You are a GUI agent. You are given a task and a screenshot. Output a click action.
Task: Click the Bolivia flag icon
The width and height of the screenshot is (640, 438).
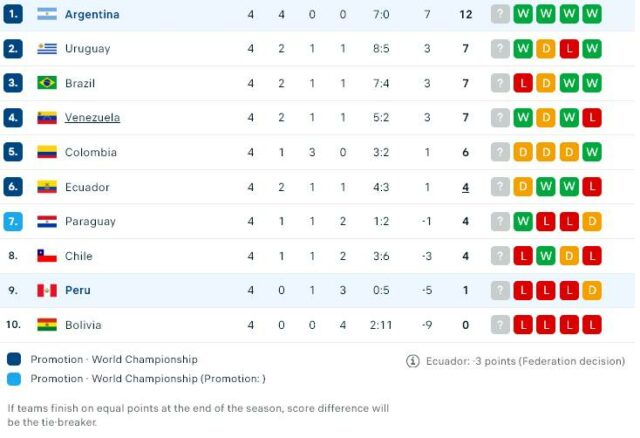47,325
